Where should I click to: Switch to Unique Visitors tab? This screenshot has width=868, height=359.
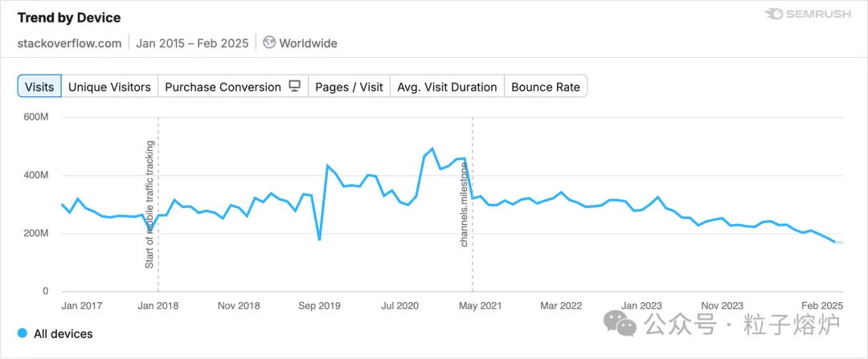click(x=109, y=87)
